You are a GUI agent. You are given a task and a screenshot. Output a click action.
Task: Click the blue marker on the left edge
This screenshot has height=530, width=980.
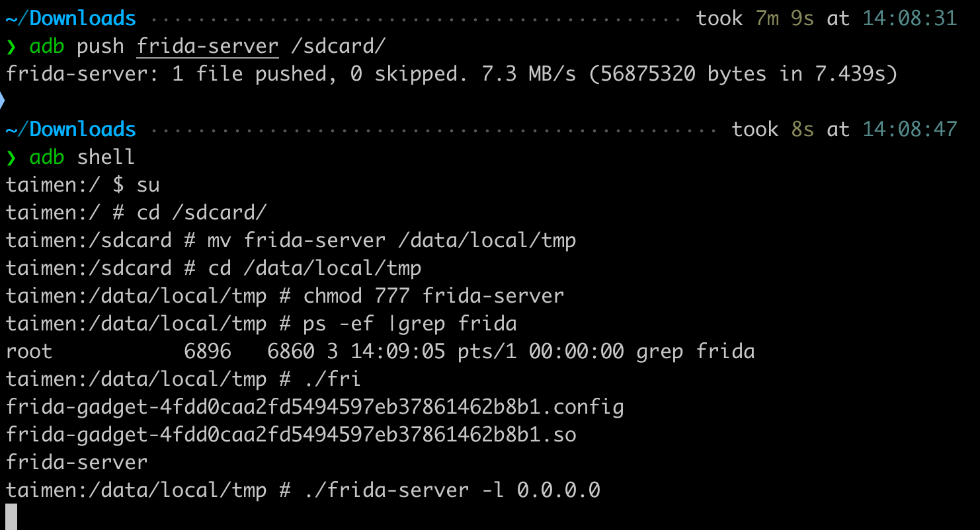coord(2,101)
